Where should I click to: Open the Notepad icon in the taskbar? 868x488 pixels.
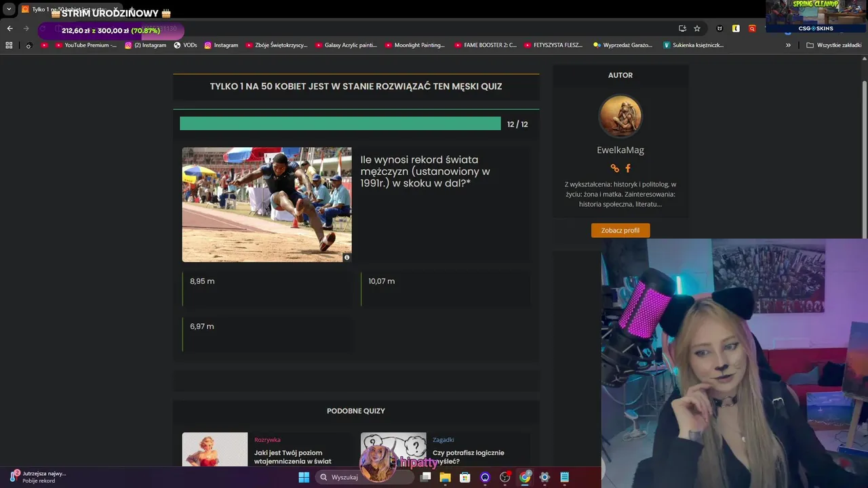[x=564, y=477]
